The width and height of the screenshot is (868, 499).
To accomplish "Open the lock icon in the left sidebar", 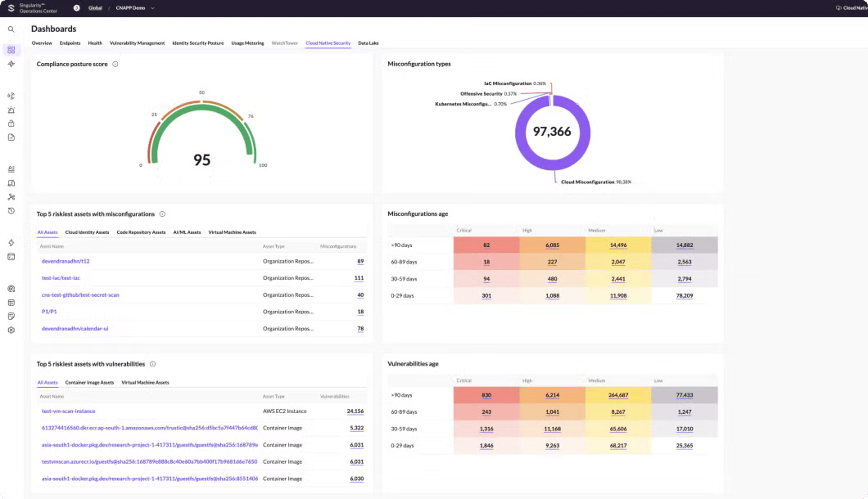I will point(11,123).
